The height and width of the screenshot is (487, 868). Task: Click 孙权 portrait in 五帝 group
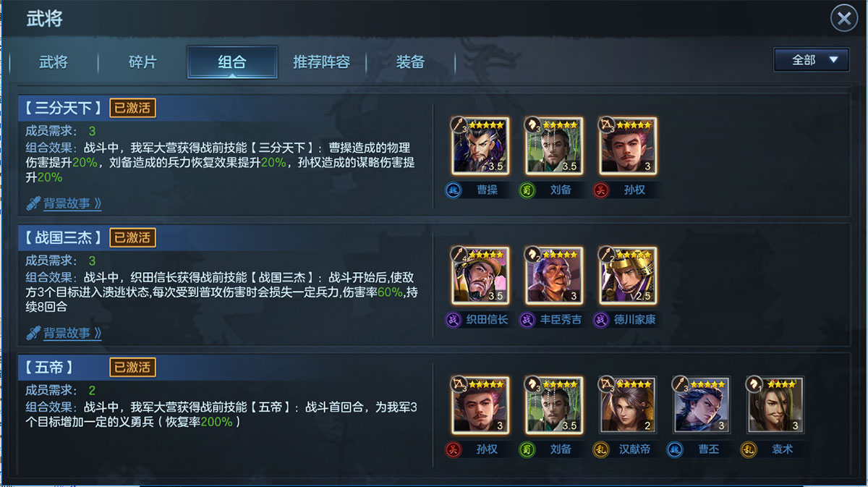click(x=481, y=405)
